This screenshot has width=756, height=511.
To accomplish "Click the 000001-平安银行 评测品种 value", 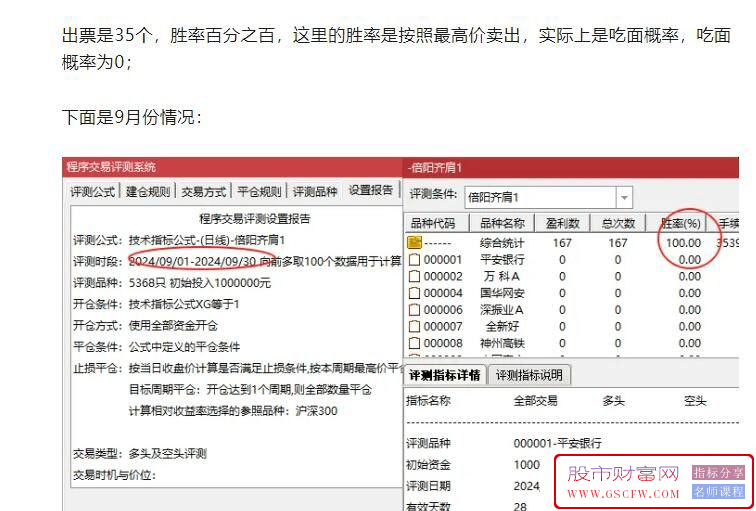I will coord(557,443).
